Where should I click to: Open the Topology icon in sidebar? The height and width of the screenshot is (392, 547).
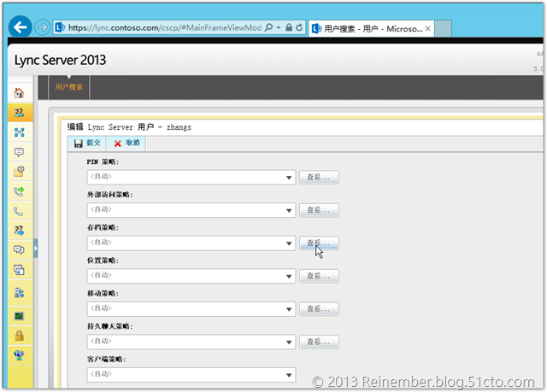click(x=19, y=132)
